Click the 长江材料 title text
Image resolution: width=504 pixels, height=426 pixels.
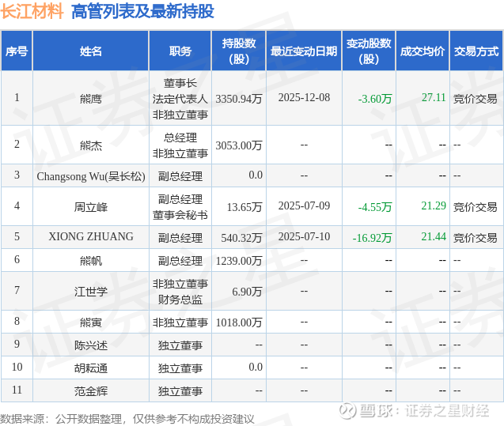tap(32, 12)
